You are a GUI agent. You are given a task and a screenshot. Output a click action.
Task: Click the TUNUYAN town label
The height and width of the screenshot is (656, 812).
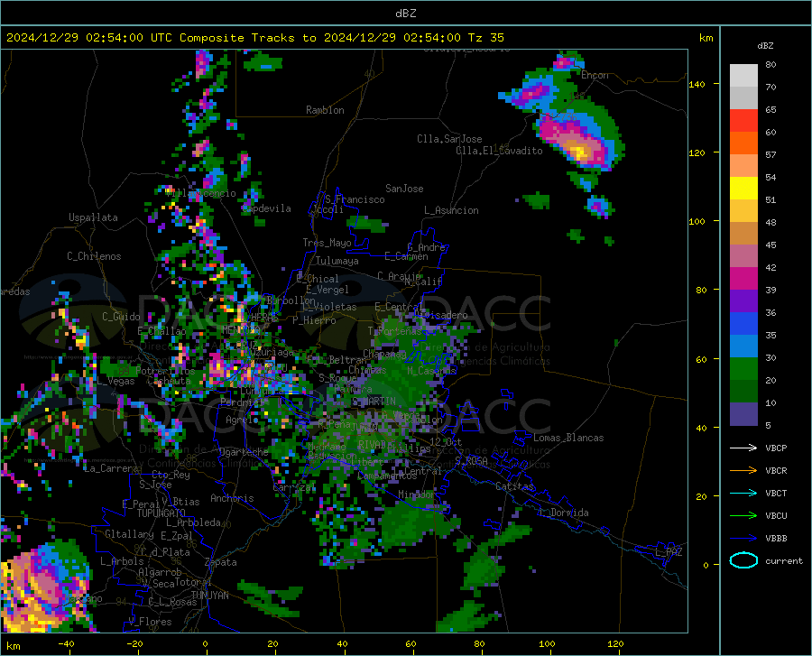click(209, 596)
